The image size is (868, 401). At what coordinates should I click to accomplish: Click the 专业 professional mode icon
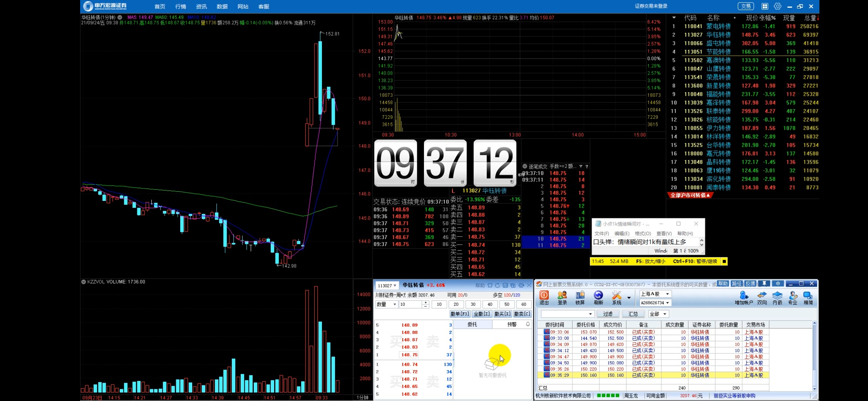tap(793, 297)
